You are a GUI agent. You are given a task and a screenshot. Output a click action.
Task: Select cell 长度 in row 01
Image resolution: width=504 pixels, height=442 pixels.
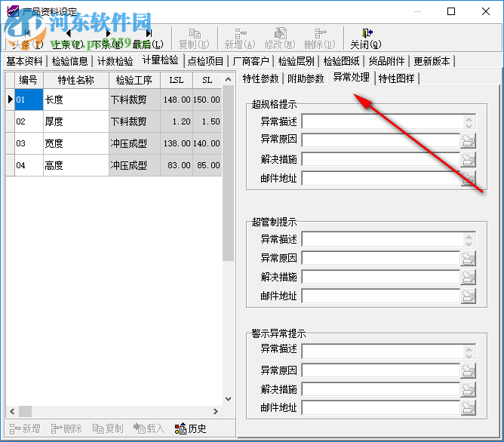[x=76, y=100]
